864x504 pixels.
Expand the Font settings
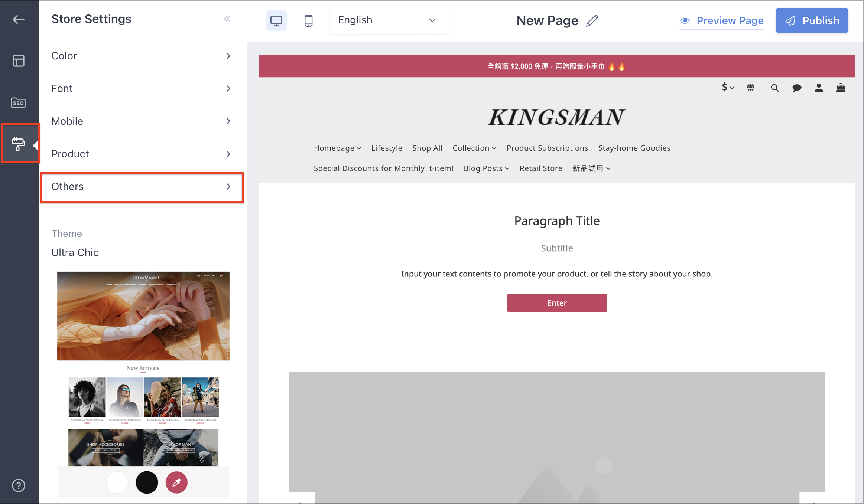click(142, 89)
